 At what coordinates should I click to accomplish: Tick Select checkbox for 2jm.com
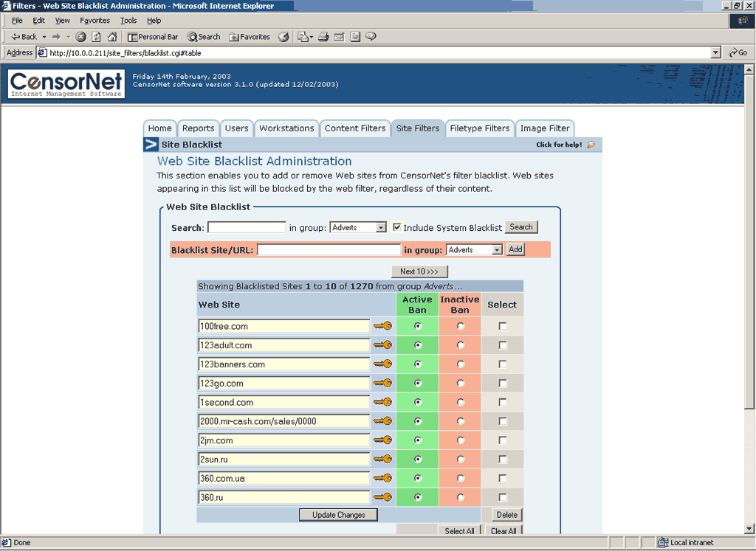click(x=502, y=440)
